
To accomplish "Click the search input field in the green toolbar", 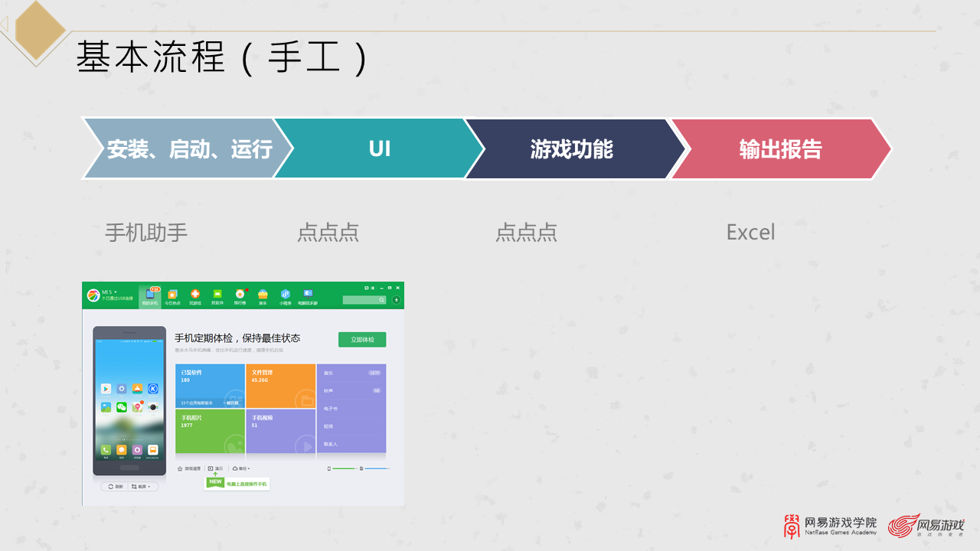I will 361,299.
